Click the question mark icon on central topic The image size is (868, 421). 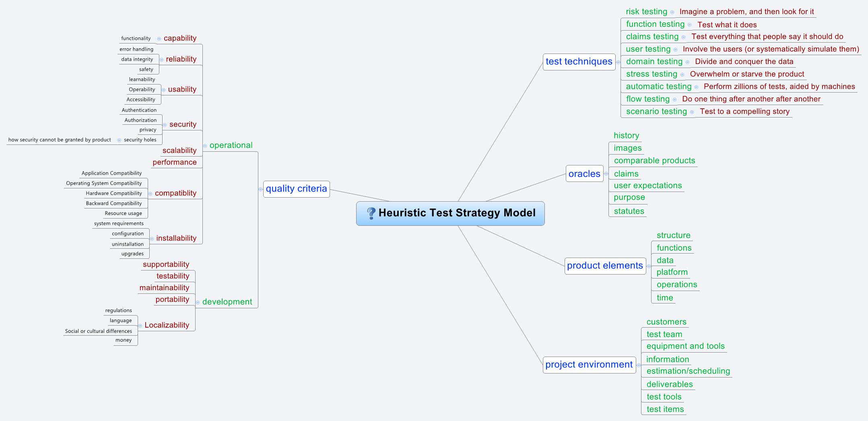click(371, 213)
